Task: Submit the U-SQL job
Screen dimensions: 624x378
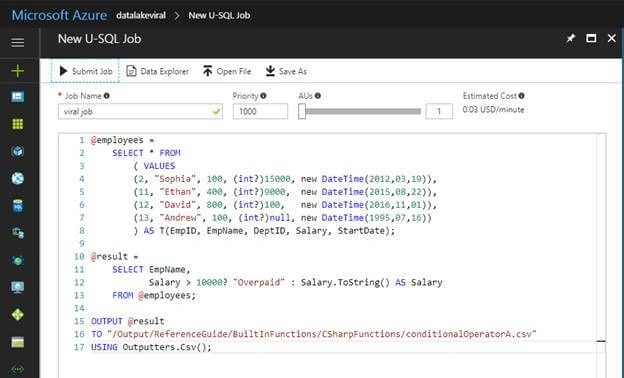Action: [x=85, y=71]
